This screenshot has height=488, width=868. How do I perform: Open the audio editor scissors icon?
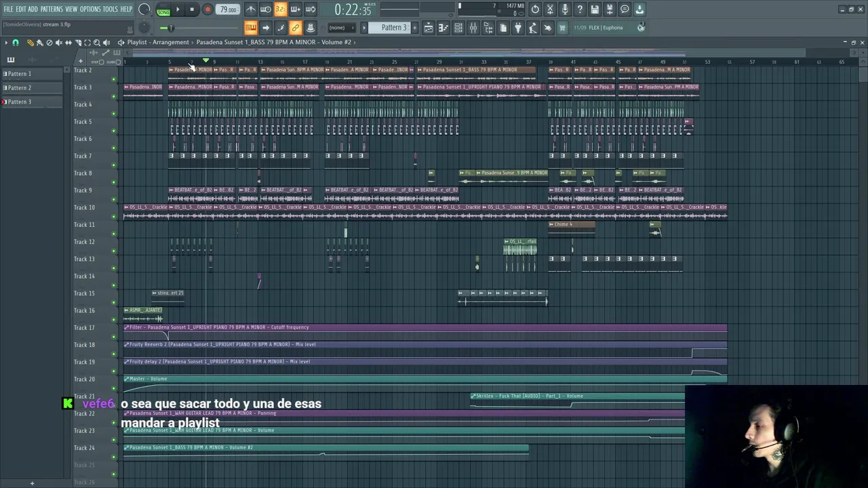click(550, 9)
